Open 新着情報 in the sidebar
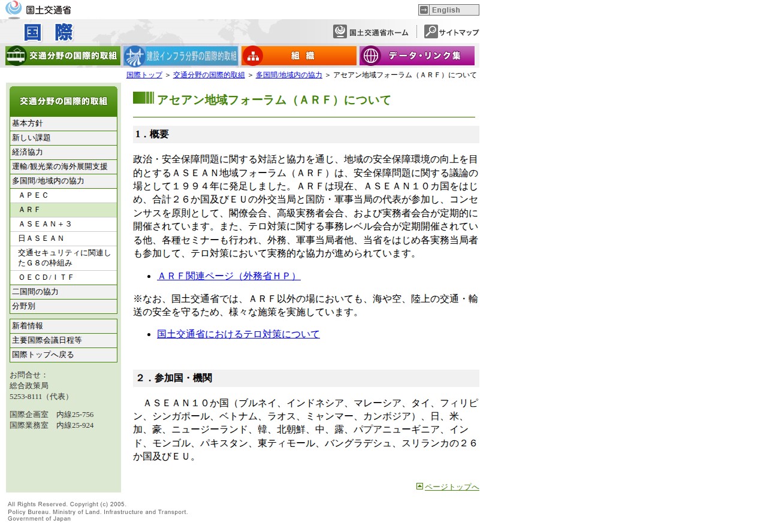The width and height of the screenshot is (767, 532). tap(64, 326)
